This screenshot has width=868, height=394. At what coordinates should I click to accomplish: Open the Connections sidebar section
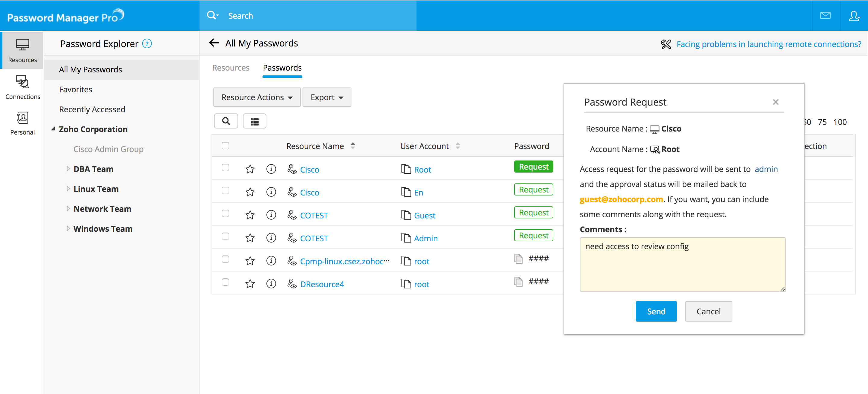[23, 87]
